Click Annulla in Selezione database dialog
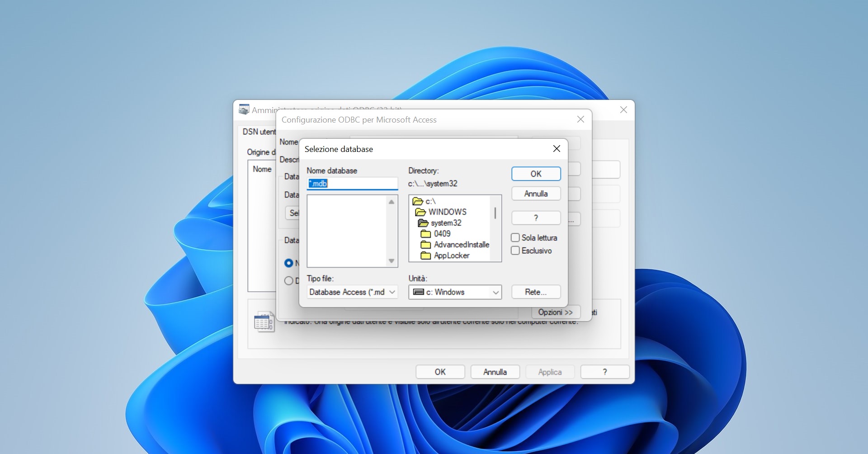The width and height of the screenshot is (868, 454). [536, 194]
